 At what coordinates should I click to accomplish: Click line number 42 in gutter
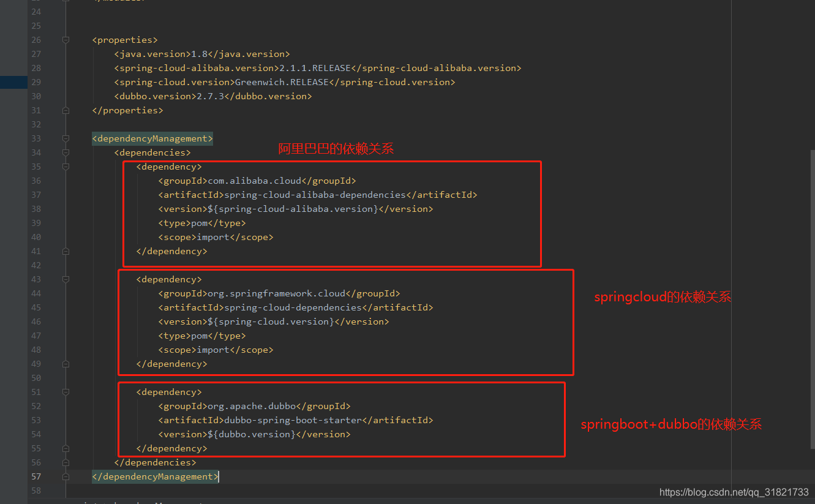tap(36, 265)
